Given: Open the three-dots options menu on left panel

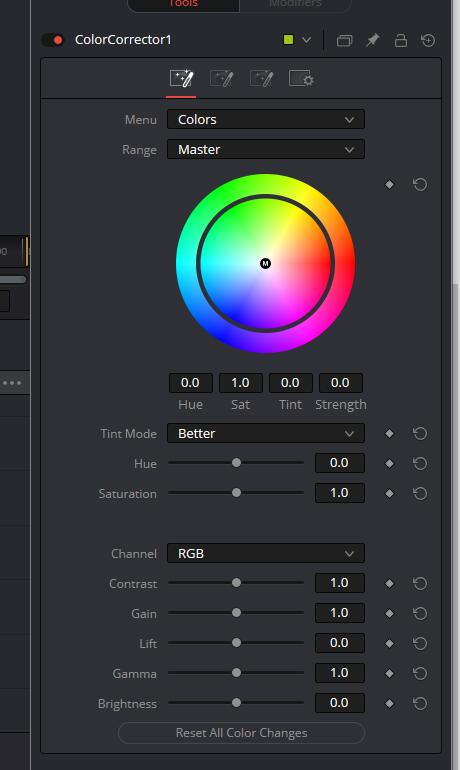Looking at the screenshot, I should coord(12,383).
